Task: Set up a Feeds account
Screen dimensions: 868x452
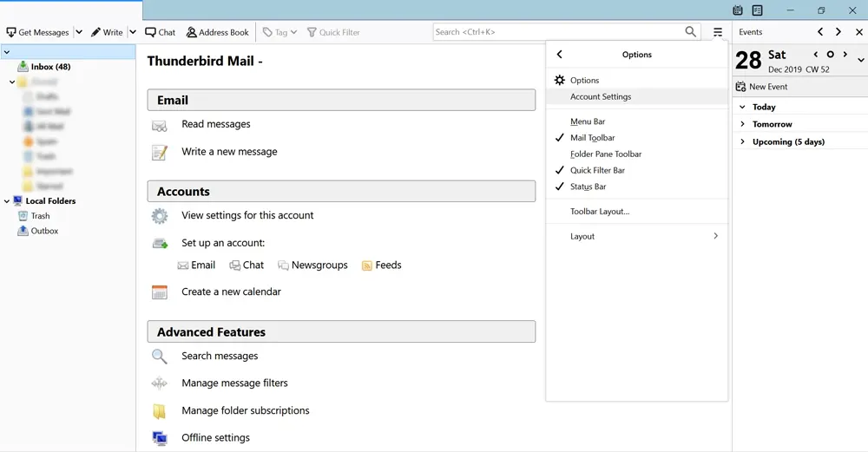Action: (x=381, y=265)
